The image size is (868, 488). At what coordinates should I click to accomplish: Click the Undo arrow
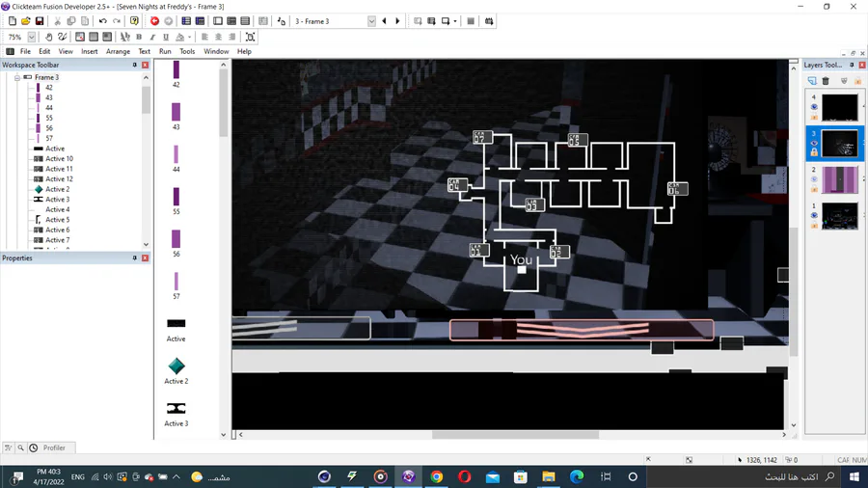tap(103, 21)
